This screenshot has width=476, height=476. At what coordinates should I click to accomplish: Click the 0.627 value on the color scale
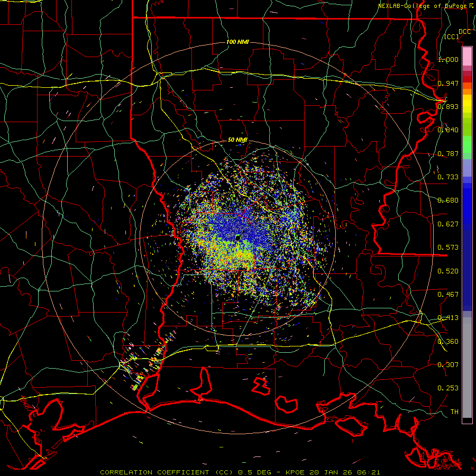click(x=448, y=224)
